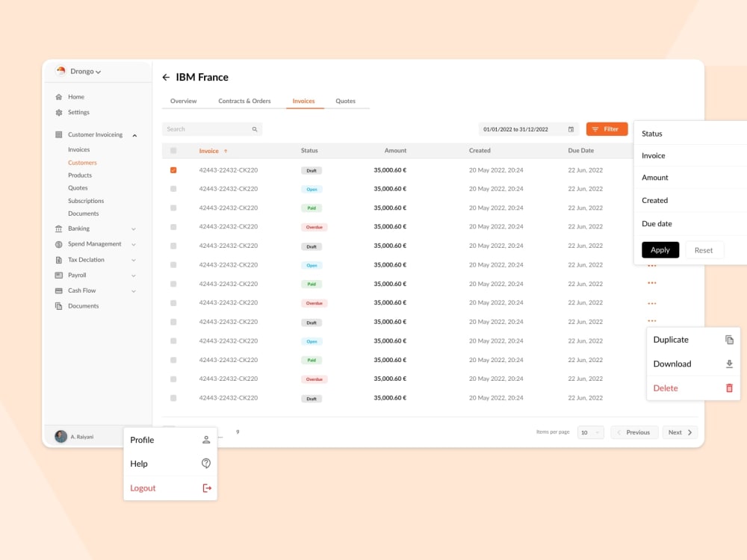Click the search magnifier icon
This screenshot has width=747, height=560.
pyautogui.click(x=255, y=129)
